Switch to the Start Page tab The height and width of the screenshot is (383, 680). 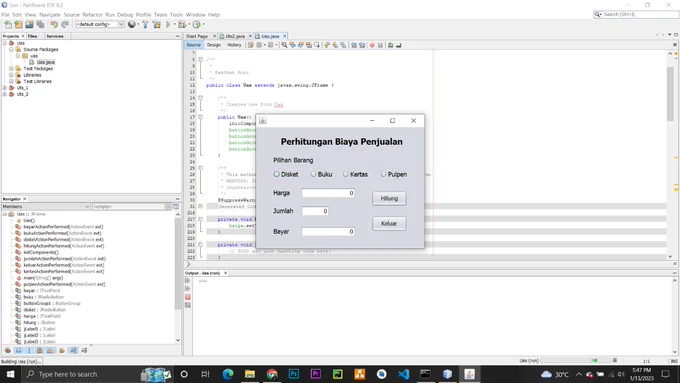point(197,36)
